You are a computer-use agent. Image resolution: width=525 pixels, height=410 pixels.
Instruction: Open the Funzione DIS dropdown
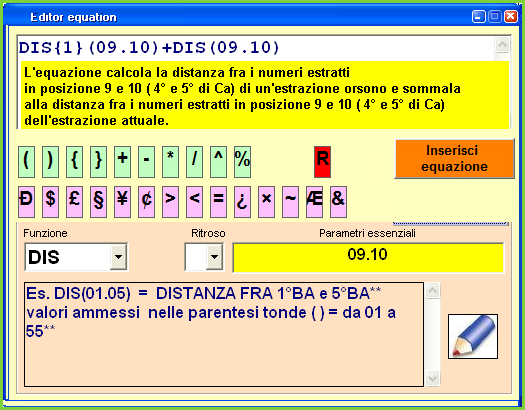pyautogui.click(x=118, y=257)
